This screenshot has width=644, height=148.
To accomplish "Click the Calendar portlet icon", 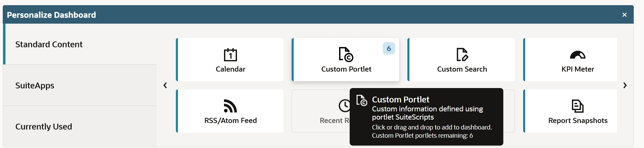I will tap(230, 54).
